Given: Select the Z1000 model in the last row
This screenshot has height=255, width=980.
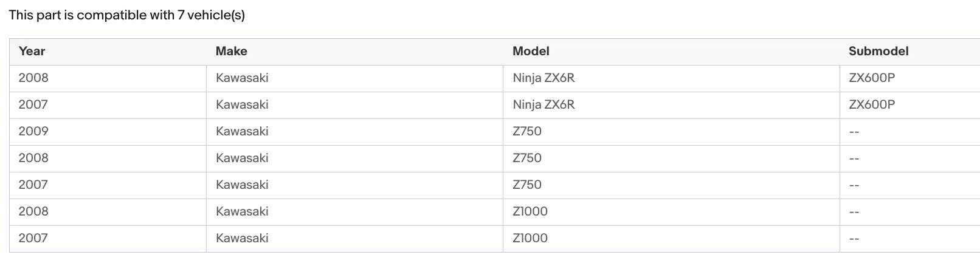Looking at the screenshot, I should [530, 239].
